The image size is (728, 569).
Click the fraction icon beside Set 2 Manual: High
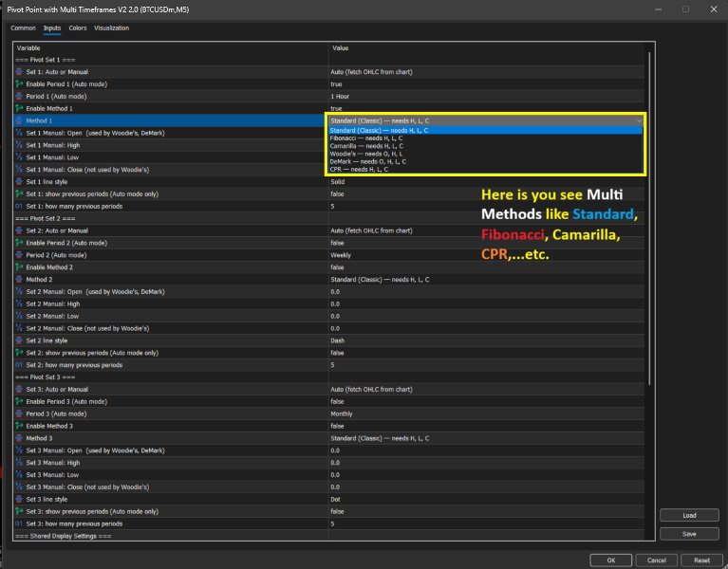tap(19, 303)
